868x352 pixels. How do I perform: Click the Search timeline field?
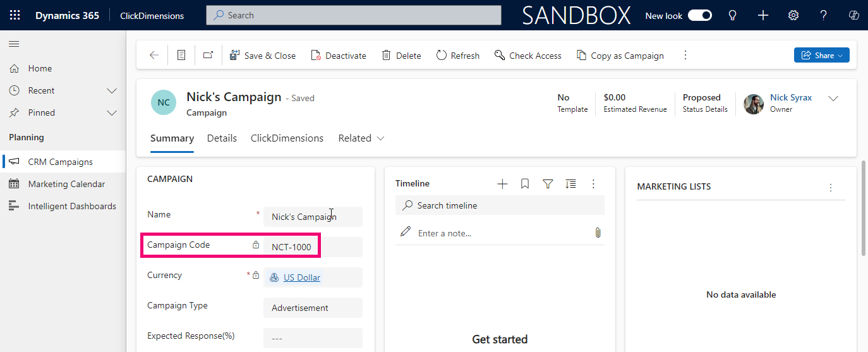click(x=500, y=205)
